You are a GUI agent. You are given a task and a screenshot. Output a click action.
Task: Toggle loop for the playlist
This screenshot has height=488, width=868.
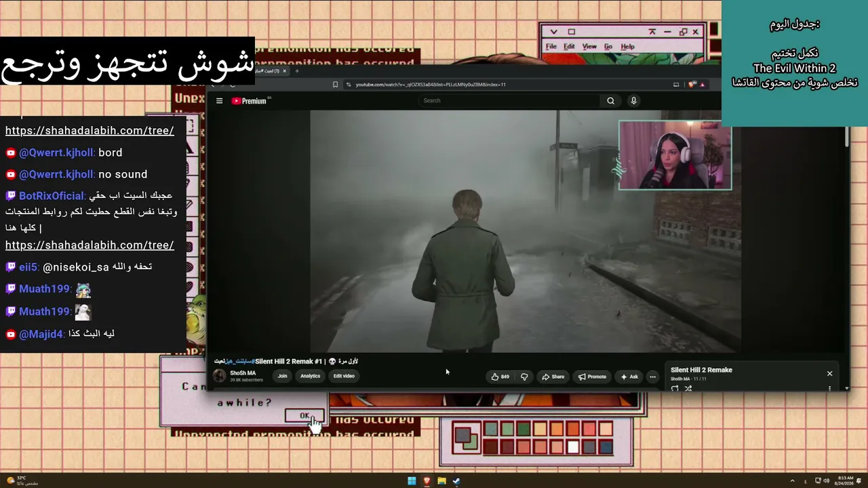(x=675, y=388)
